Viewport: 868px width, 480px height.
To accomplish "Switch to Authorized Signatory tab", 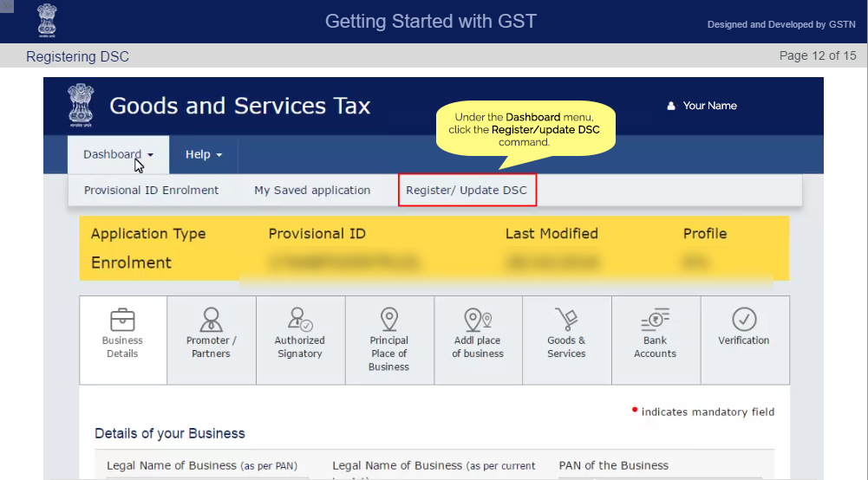I will 300,341.
